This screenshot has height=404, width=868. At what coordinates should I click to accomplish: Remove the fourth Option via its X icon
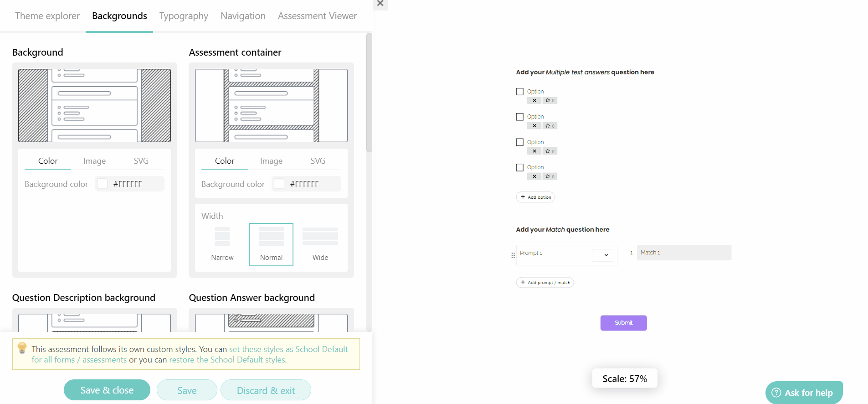point(534,176)
